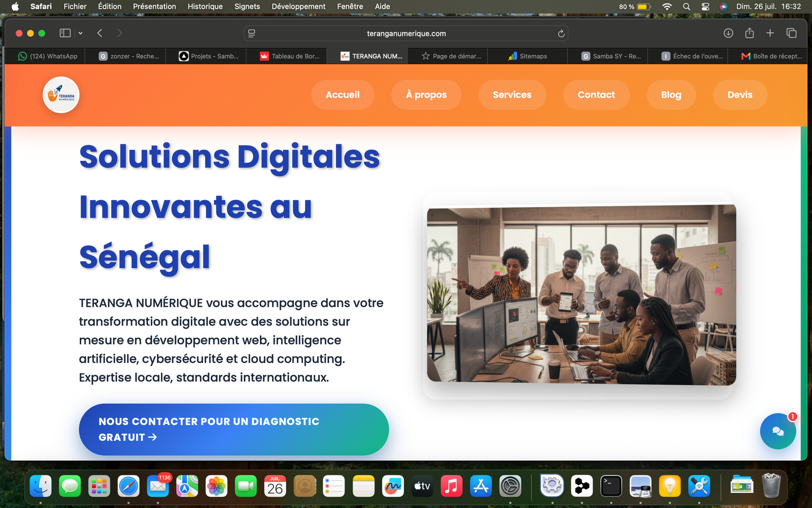
Task: Switch to the Sitemaps tab
Action: (527, 56)
